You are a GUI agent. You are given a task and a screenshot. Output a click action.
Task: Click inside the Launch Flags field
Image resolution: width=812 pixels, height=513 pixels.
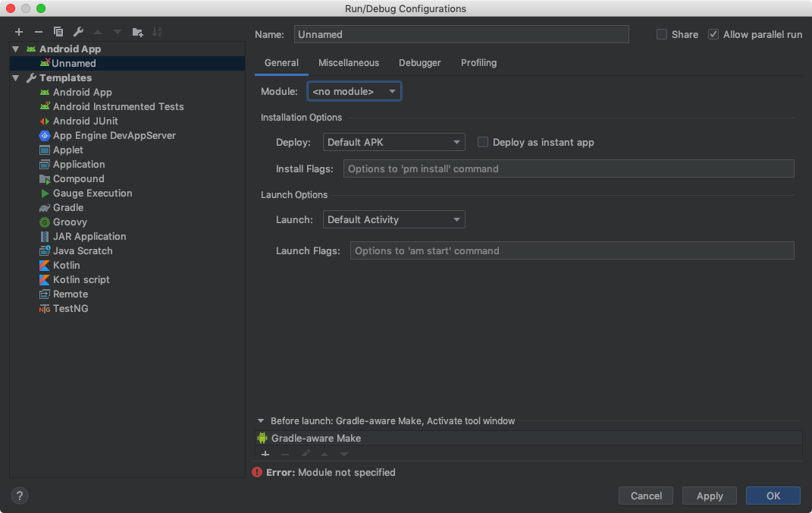pyautogui.click(x=572, y=250)
